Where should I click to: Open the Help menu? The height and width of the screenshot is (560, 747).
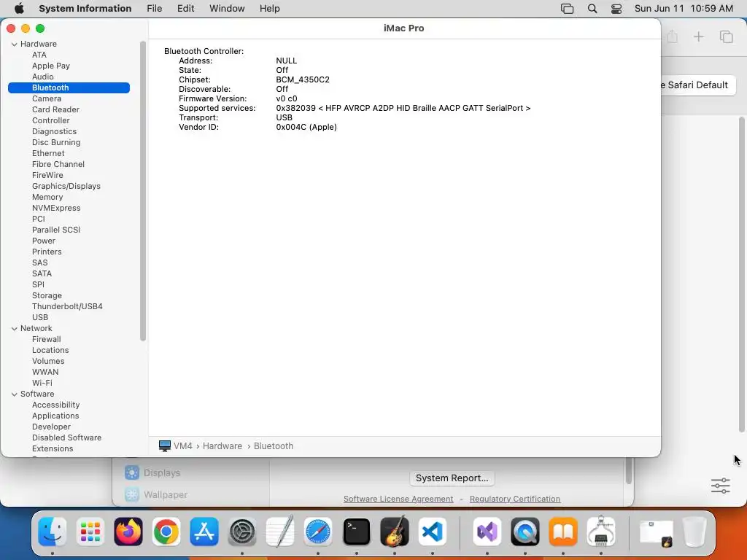[x=270, y=9]
